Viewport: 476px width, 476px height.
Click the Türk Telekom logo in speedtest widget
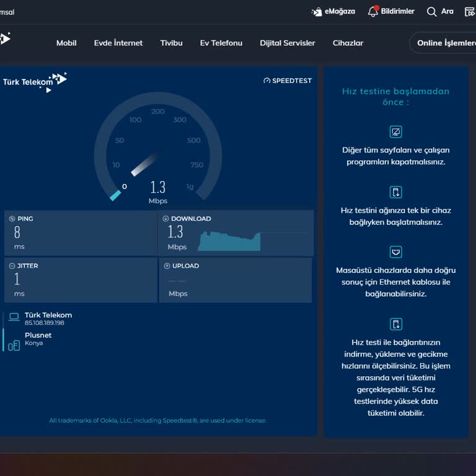35,82
